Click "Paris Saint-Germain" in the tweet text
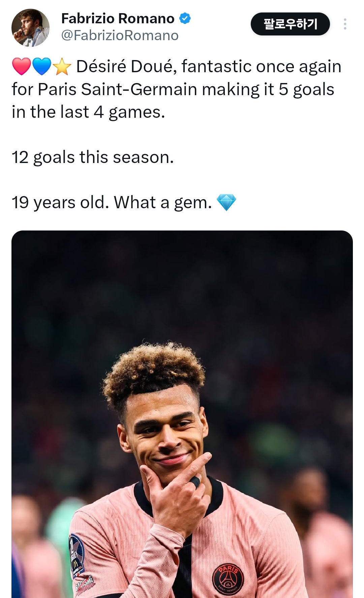This screenshot has width=364, height=598. pos(117,89)
